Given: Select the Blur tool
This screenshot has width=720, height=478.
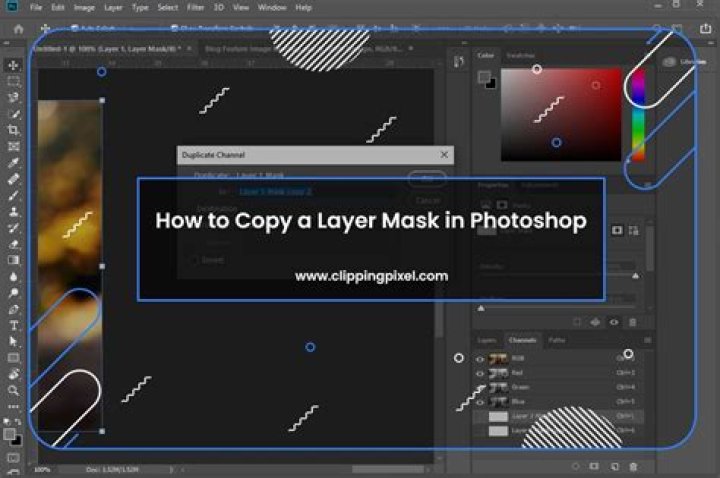Looking at the screenshot, I should pyautogui.click(x=13, y=277).
